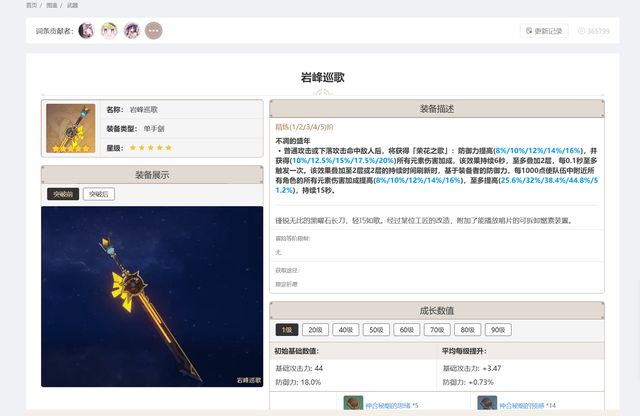Open the 更新记录 update log
Image resolution: width=640 pixels, height=416 pixels.
(x=544, y=31)
